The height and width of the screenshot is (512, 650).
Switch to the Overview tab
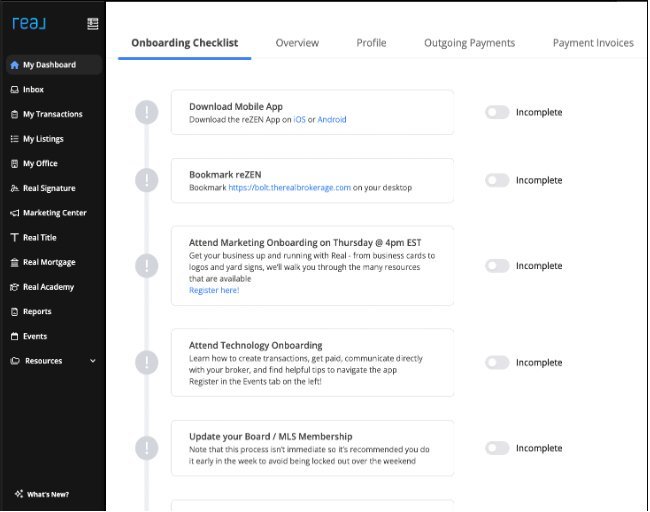(x=297, y=43)
